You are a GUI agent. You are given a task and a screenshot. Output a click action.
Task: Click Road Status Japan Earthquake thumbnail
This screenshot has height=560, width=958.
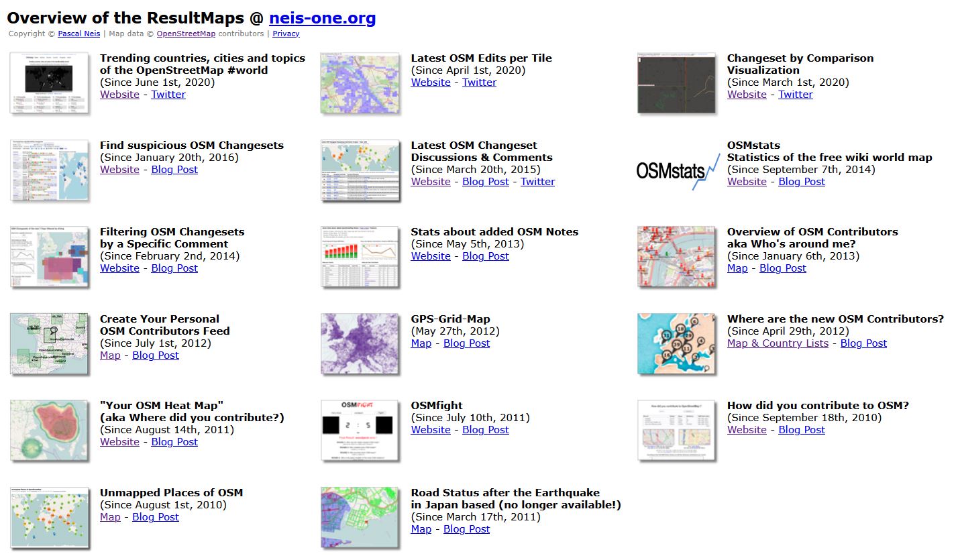(x=360, y=517)
